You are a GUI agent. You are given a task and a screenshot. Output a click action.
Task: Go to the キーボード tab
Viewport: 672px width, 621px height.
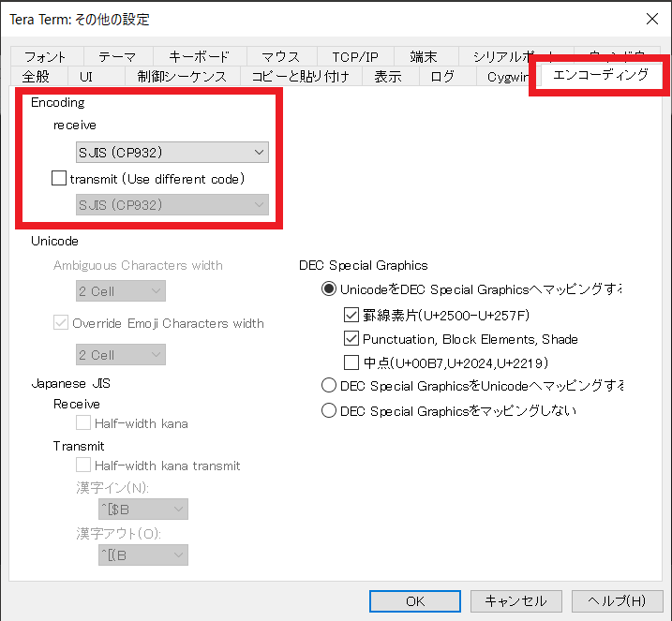[x=200, y=56]
